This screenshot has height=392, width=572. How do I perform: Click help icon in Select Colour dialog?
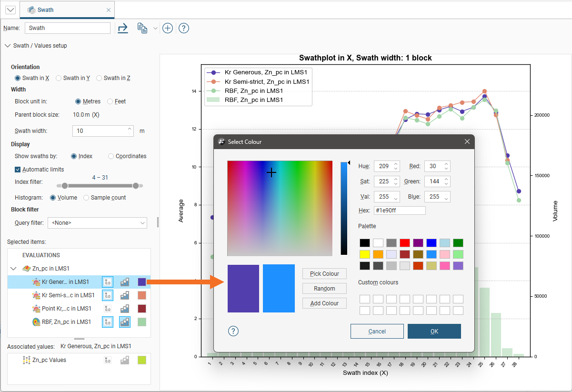pyautogui.click(x=234, y=331)
